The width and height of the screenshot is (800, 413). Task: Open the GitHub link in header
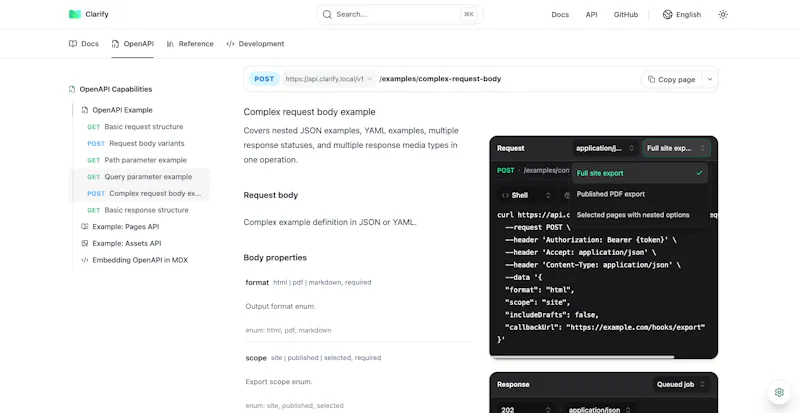click(626, 14)
